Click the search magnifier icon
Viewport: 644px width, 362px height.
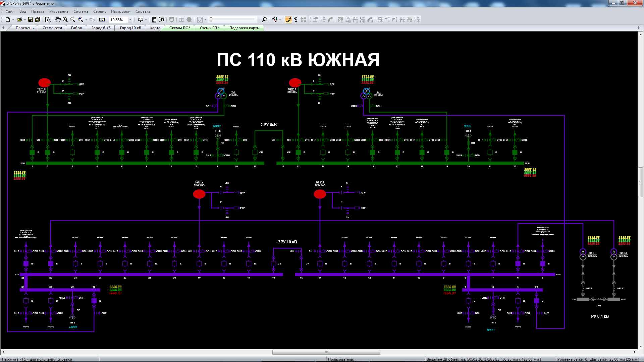pyautogui.click(x=264, y=20)
